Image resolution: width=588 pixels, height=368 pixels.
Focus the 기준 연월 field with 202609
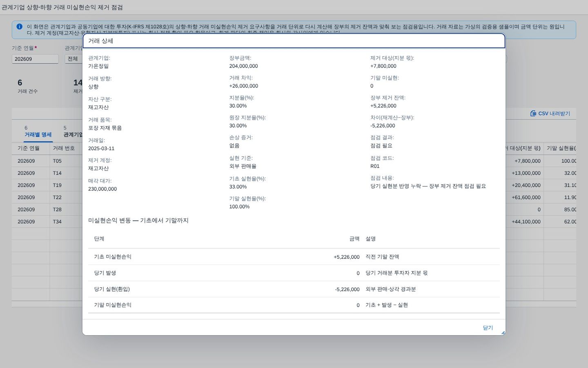click(35, 59)
